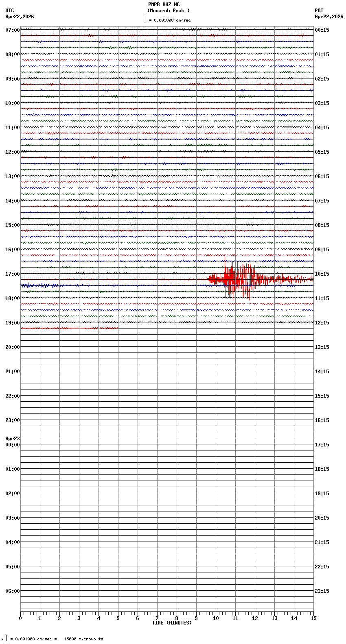Click the 14:00 UTC time label
Screen dimensions: 346x644
click(13, 201)
